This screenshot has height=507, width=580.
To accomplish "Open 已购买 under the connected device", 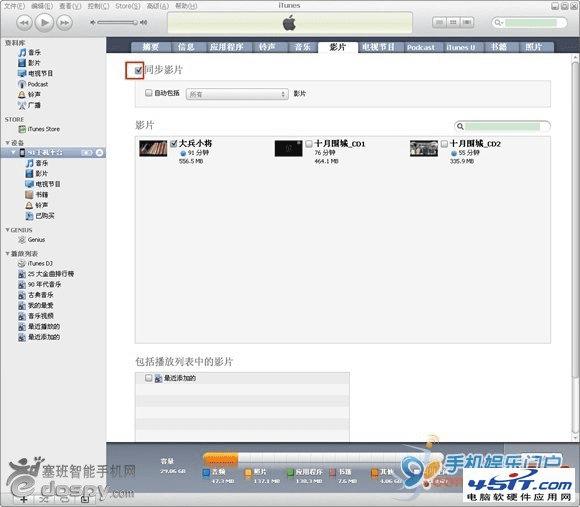I will point(40,216).
